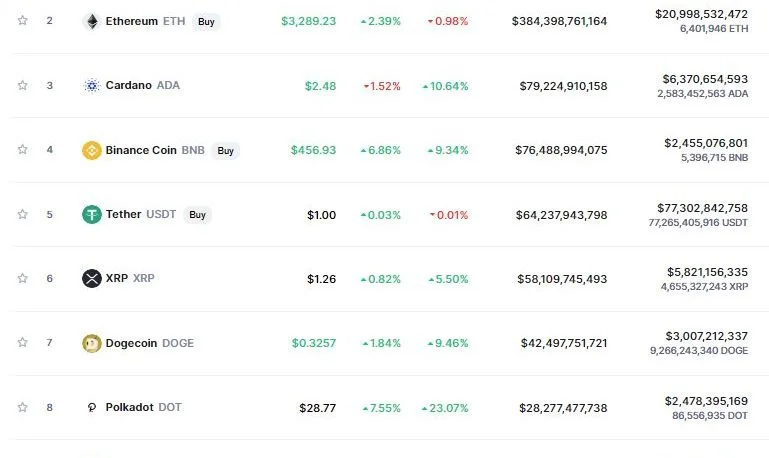Star XRP row for watchlist
This screenshot has width=769, height=458.
point(23,279)
